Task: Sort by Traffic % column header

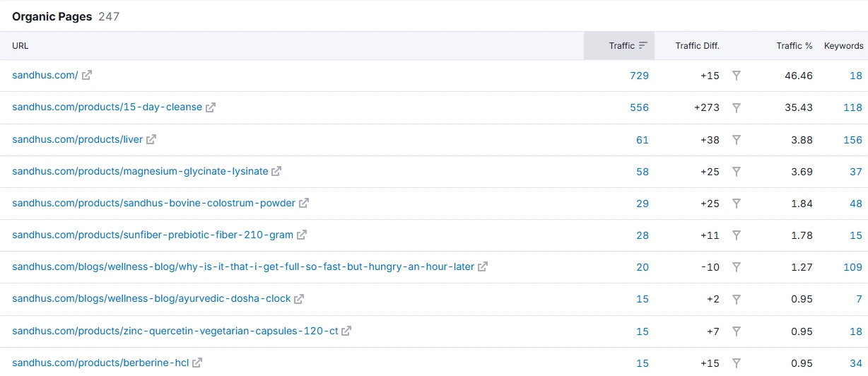Action: pos(794,46)
